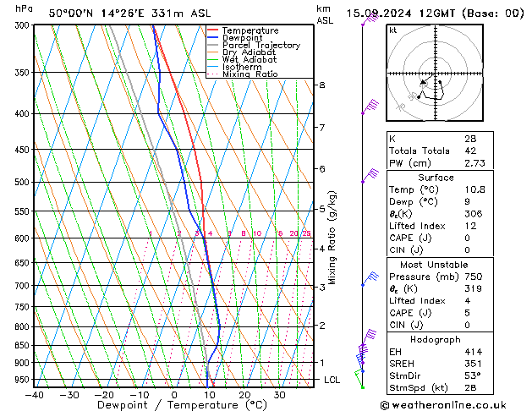The width and height of the screenshot is (532, 411).
Task: Click the 500 hPa pressure label
Action: coord(24,183)
